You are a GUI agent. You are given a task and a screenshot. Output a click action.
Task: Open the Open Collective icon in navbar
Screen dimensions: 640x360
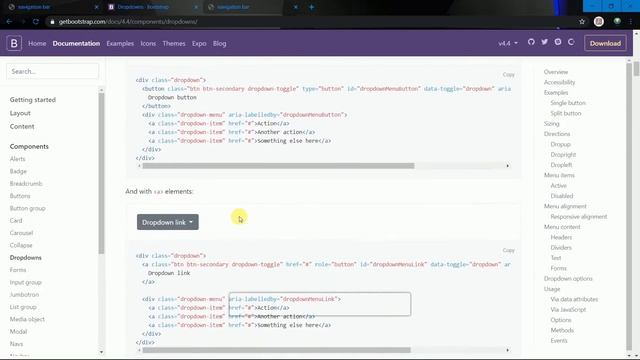pos(571,42)
